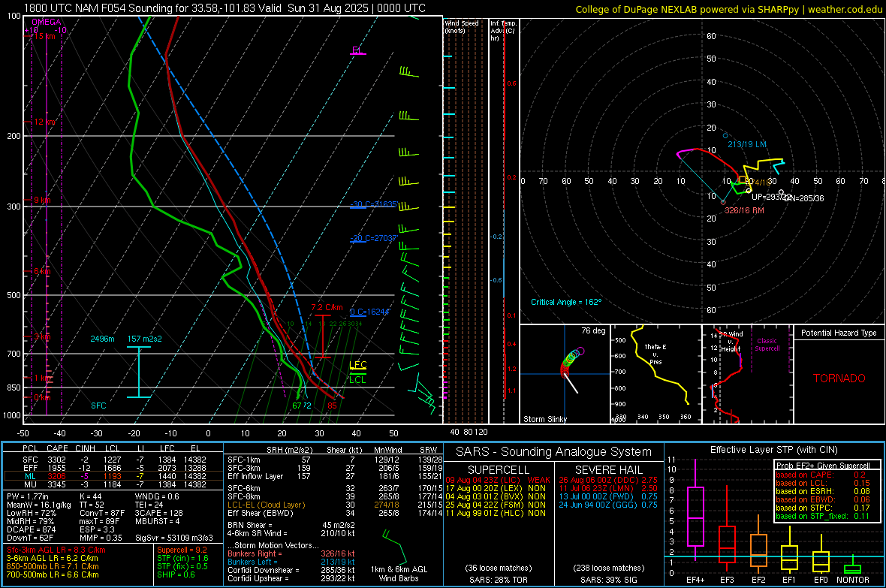The image size is (886, 588).
Task: Click the 26 Aug 06 00Z (DDC) 2.75 hail analog
Action: pyautogui.click(x=608, y=480)
